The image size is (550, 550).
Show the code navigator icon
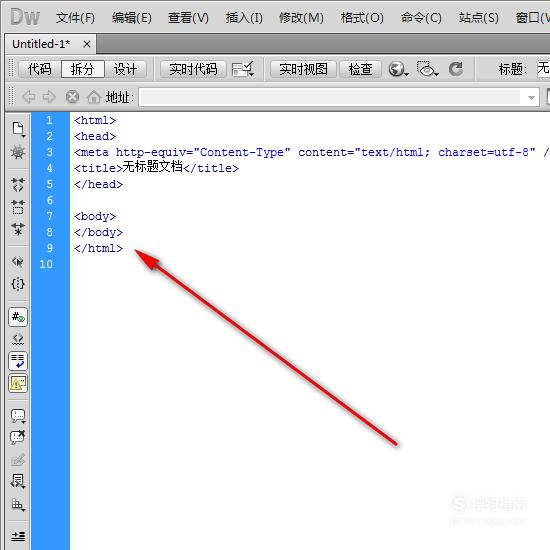tap(18, 152)
